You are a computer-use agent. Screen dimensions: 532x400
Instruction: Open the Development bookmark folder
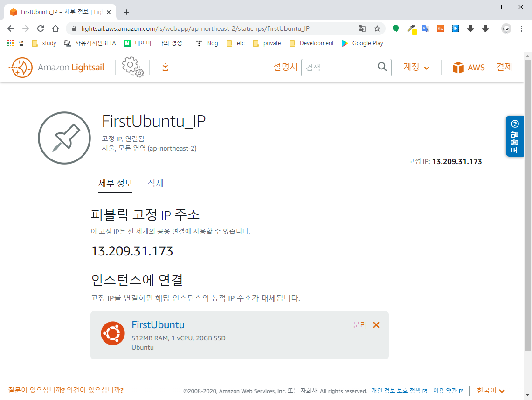pyautogui.click(x=312, y=43)
